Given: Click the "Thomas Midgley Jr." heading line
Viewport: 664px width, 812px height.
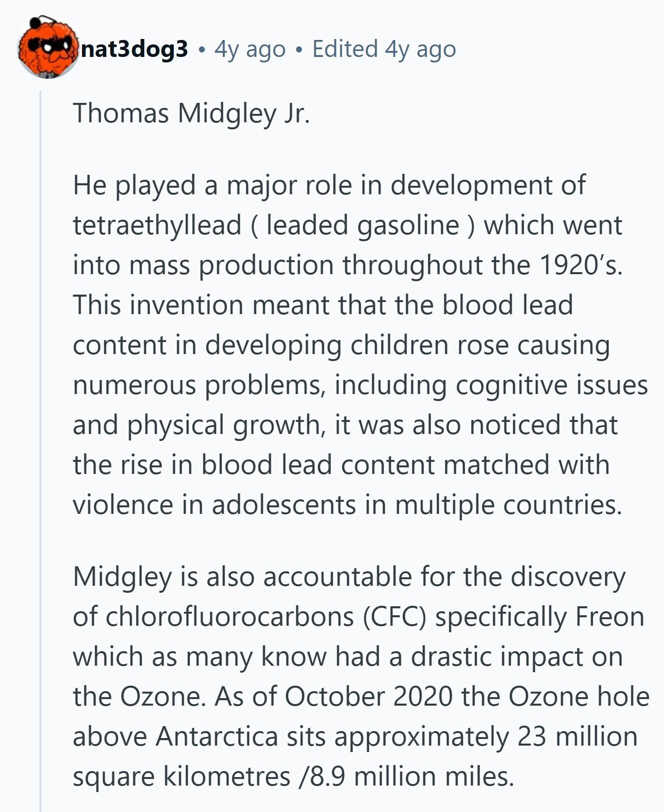Looking at the screenshot, I should pyautogui.click(x=191, y=113).
